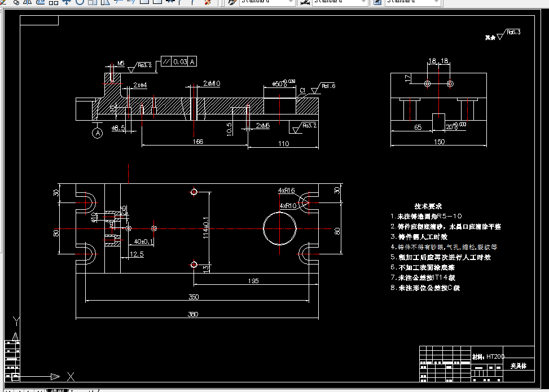This screenshot has width=549, height=392.
Task: Select the Mirror tool in the modify toolbar
Action: click(x=27, y=2)
